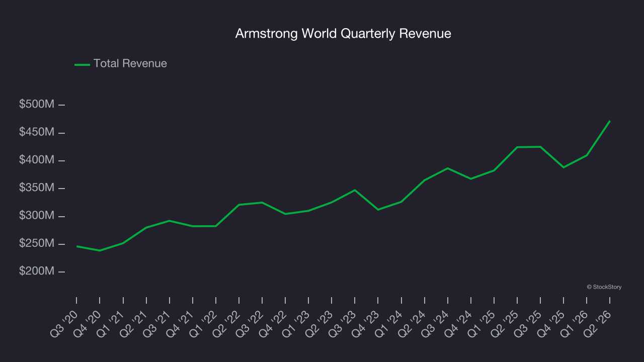Pick the Q2 '21 x-axis label
Image resolution: width=644 pixels, height=362 pixels.
(x=134, y=324)
